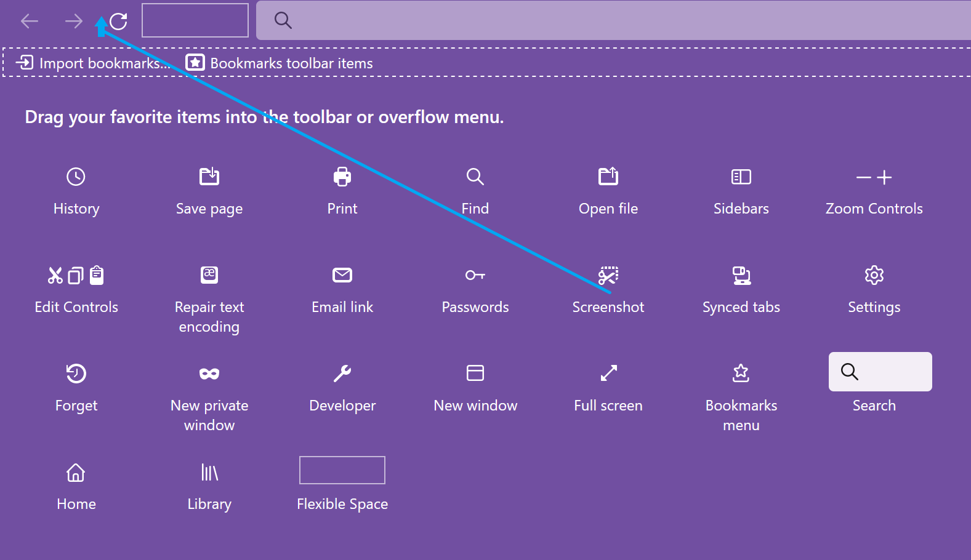Click the Open file icon
The image size is (971, 560).
click(x=608, y=177)
